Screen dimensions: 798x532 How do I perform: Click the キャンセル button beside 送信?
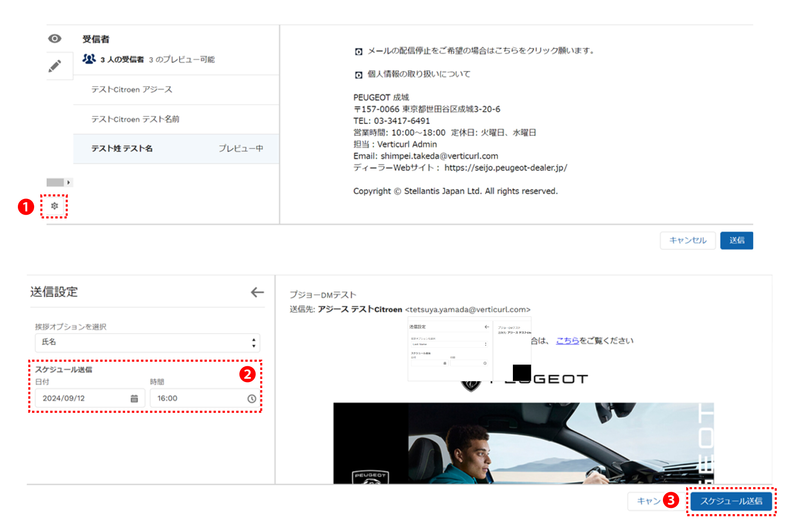pyautogui.click(x=687, y=240)
